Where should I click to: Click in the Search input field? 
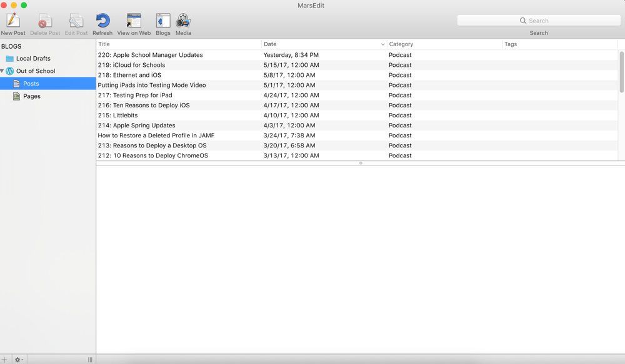539,21
